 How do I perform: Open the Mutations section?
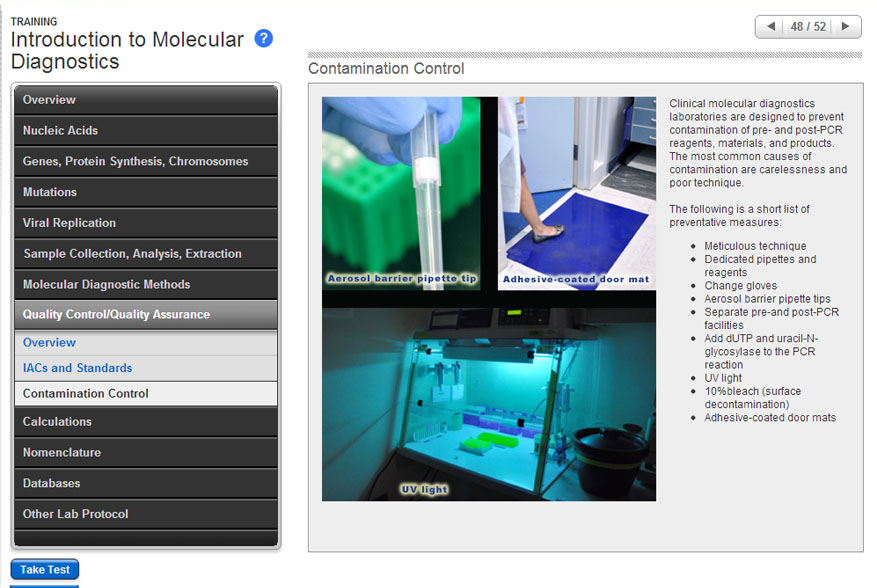point(145,192)
